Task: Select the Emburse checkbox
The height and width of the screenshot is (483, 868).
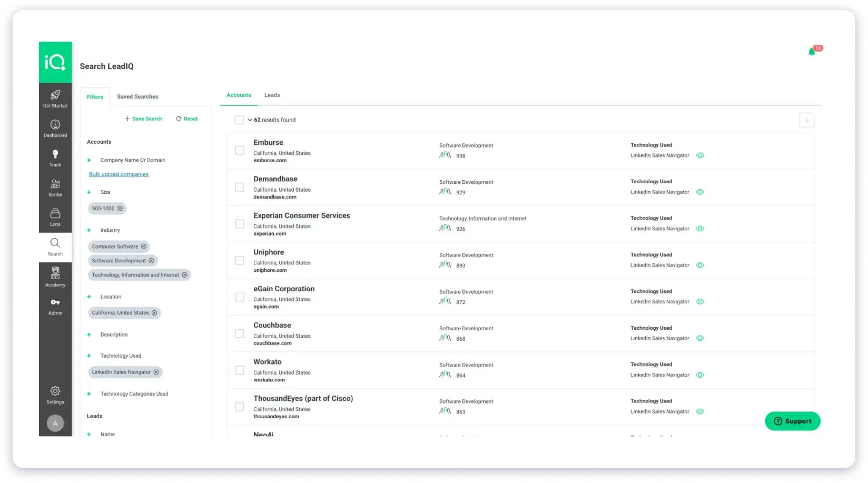Action: pyautogui.click(x=240, y=151)
